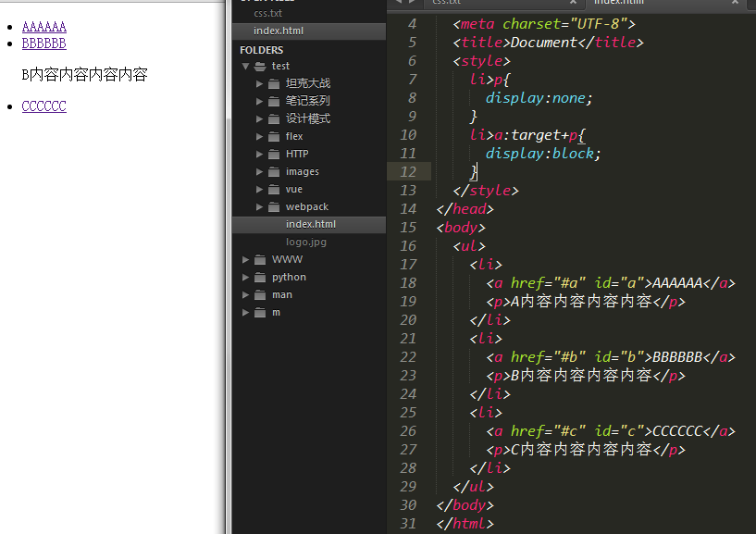Image resolution: width=756 pixels, height=534 pixels.
Task: Select the 坦克大战 folder name
Action: (x=307, y=83)
